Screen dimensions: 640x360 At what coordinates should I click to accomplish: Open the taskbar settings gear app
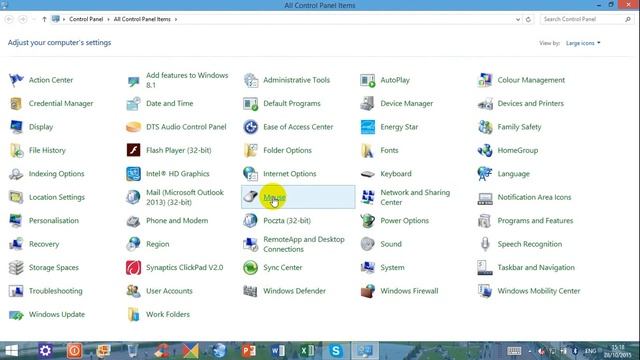coord(45,351)
